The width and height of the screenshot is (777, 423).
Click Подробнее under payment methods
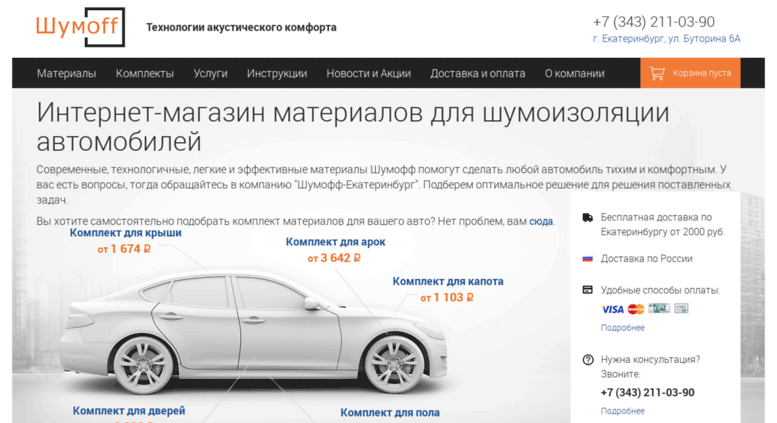click(623, 327)
